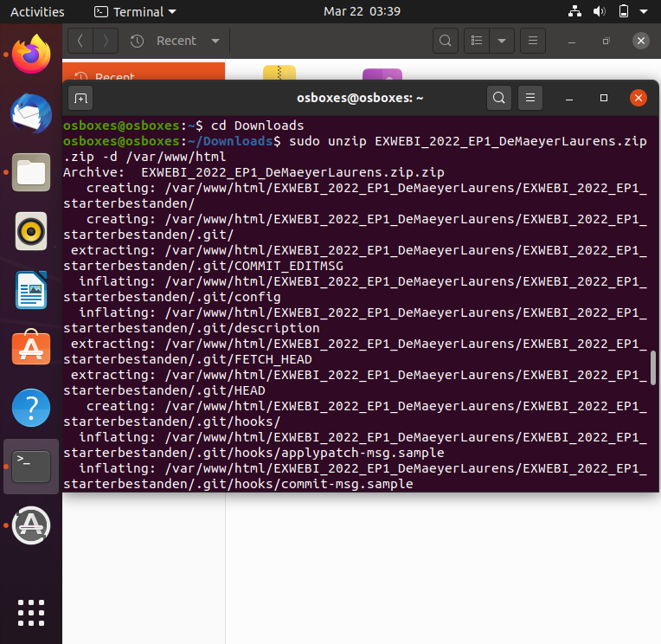Image resolution: width=661 pixels, height=644 pixels.
Task: Open Firefox from the dock
Action: (x=31, y=55)
